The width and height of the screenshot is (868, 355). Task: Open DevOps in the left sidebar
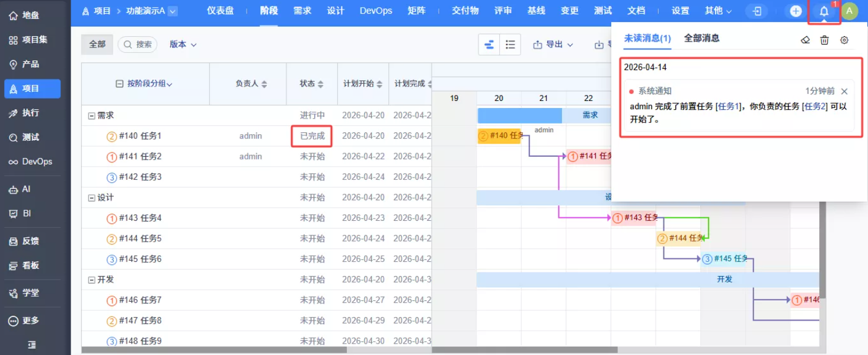pyautogui.click(x=31, y=161)
